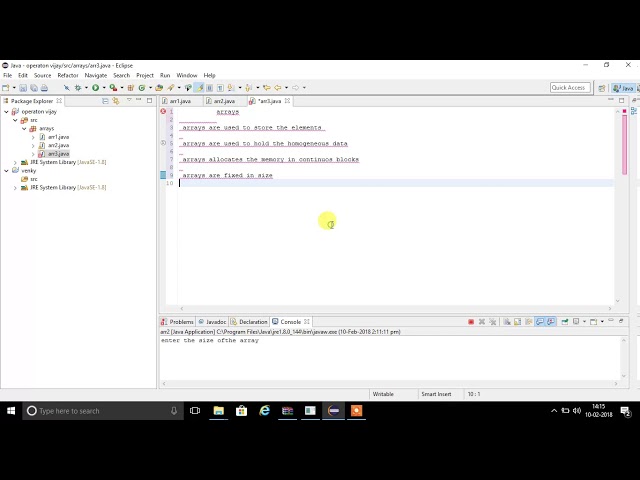Click the Java perspective button
The image size is (640, 480).
coord(623,88)
